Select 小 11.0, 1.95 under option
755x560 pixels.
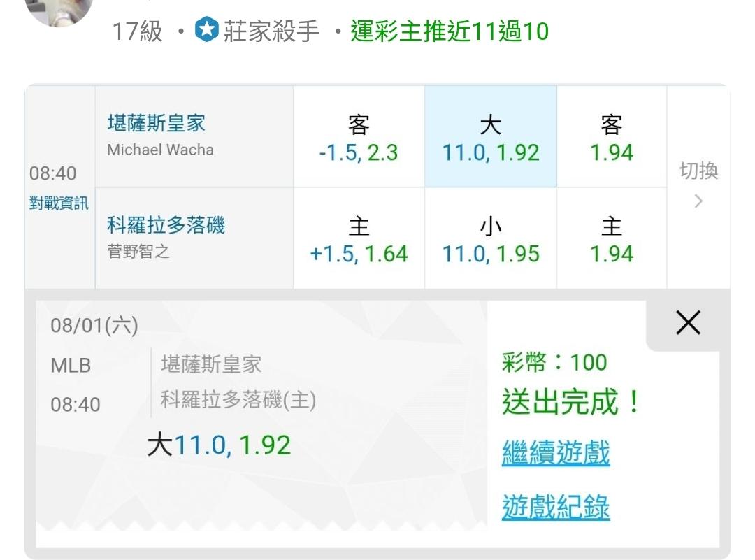click(x=491, y=238)
